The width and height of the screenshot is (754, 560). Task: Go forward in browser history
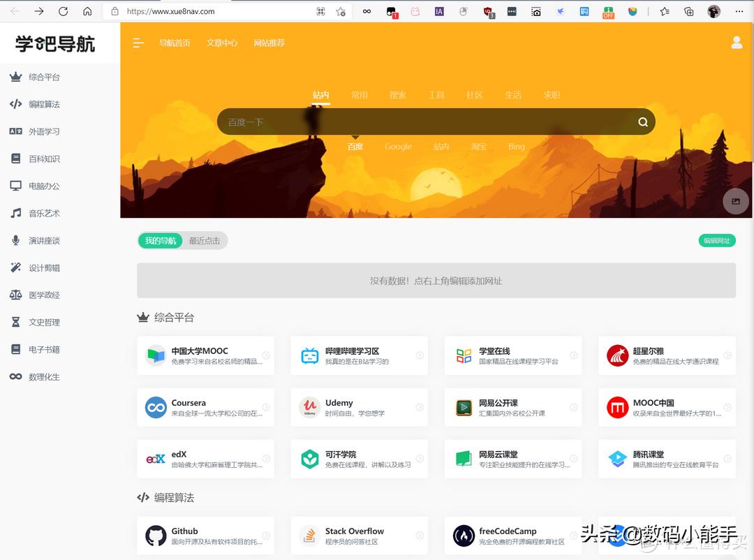[x=39, y=11]
